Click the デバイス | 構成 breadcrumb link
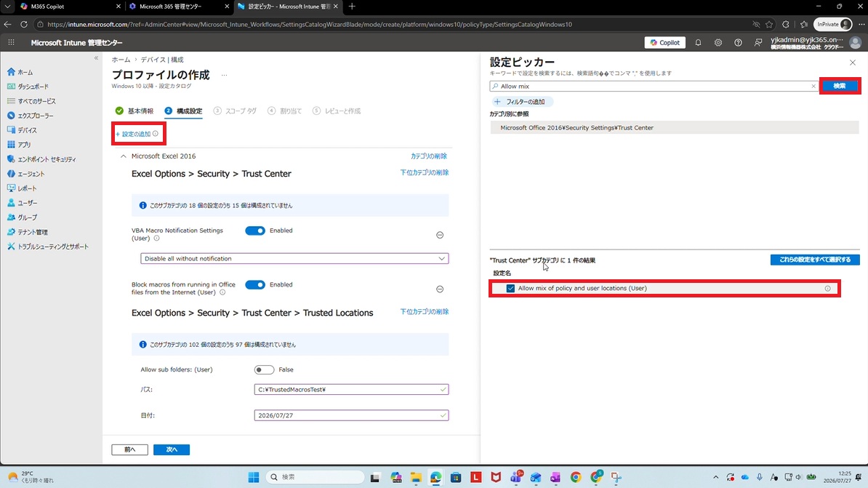The image size is (868, 488). click(x=161, y=60)
